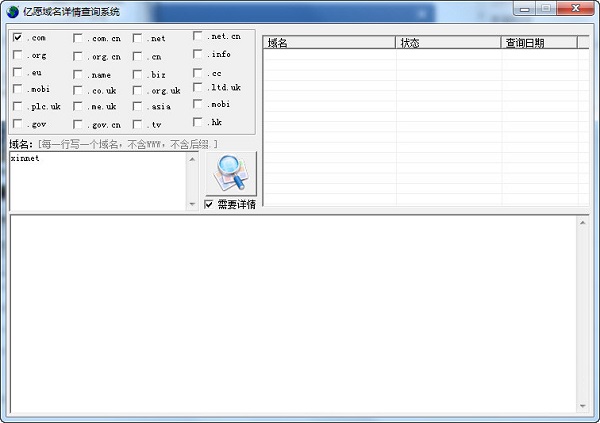The width and height of the screenshot is (600, 423).
Task: Click inside the domain name text box containing xinnet
Action: (98, 181)
